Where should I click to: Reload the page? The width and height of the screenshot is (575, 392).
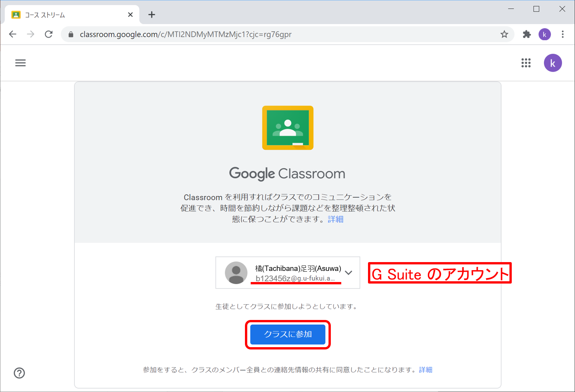click(x=49, y=34)
